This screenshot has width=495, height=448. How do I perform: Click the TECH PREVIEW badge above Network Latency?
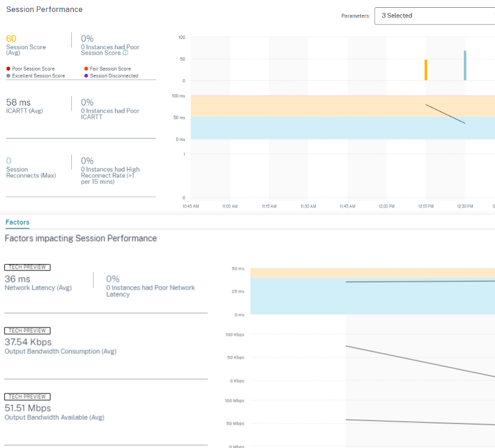coord(28,267)
